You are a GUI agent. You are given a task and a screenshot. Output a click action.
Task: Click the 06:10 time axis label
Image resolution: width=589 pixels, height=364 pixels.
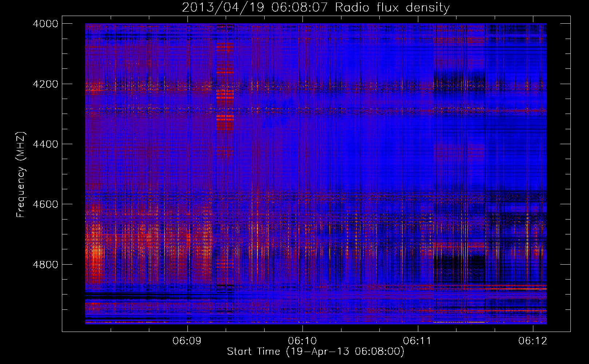(x=302, y=341)
